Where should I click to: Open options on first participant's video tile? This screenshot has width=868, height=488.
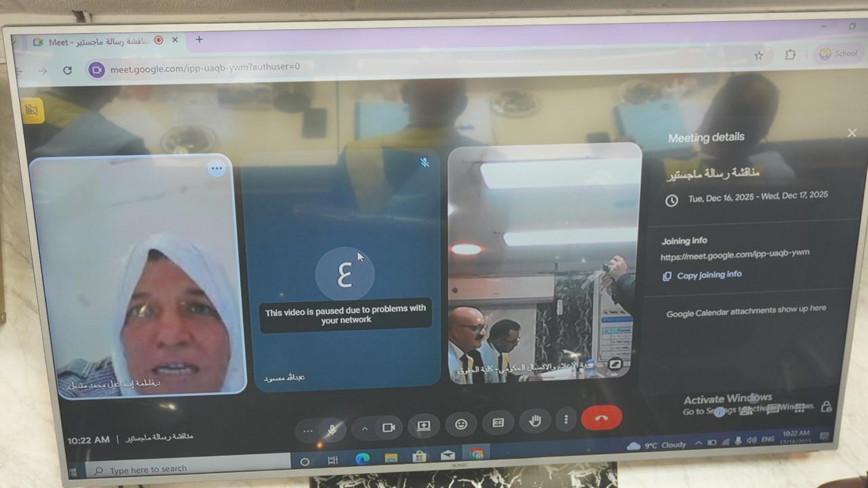pyautogui.click(x=216, y=168)
